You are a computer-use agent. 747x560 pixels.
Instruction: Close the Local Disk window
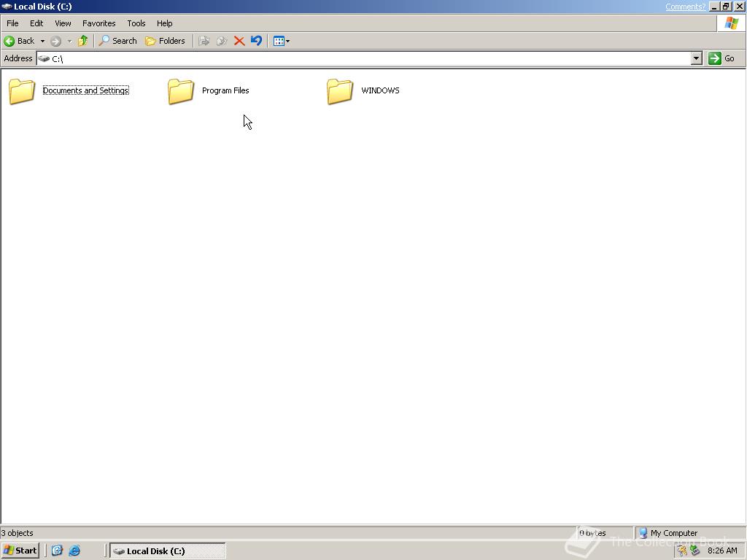(740, 7)
